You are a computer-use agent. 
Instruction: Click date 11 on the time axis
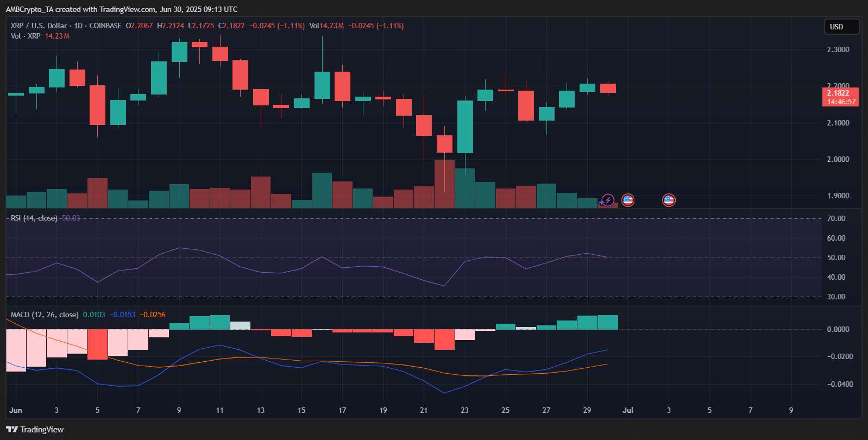click(220, 410)
